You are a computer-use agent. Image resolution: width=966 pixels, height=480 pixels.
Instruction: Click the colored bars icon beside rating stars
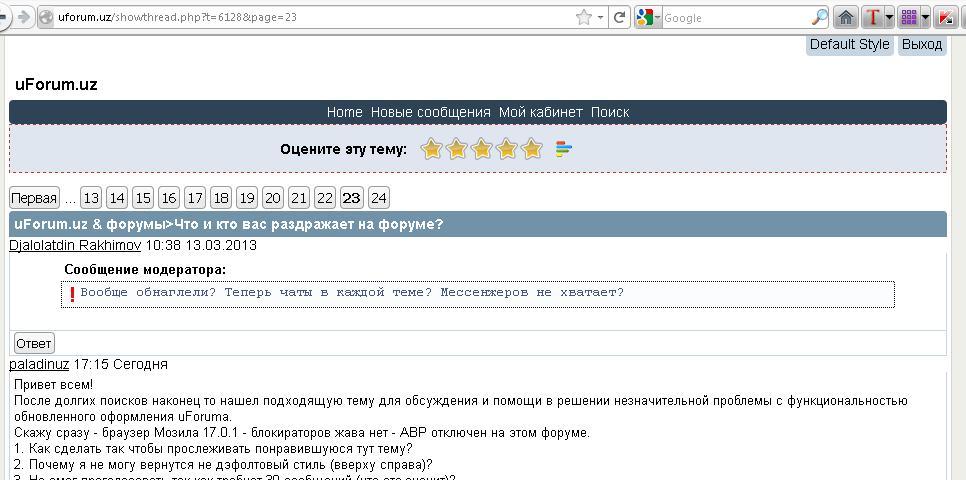coord(564,149)
